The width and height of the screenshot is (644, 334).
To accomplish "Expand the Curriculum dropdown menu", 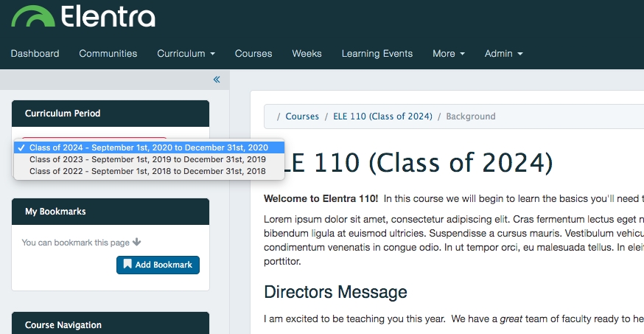I will pos(186,53).
